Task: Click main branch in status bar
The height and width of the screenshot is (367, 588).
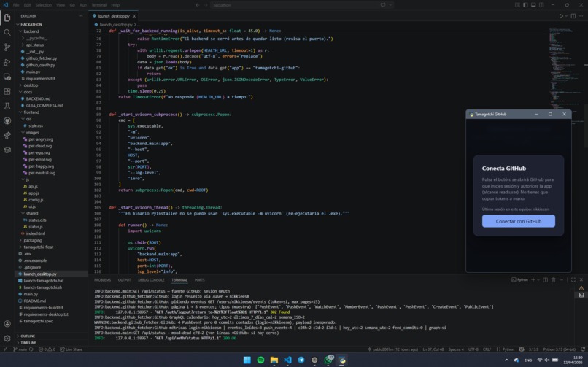Action: pos(20,349)
